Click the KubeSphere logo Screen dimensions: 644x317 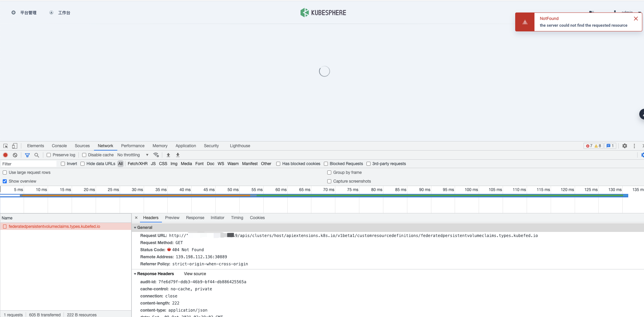tap(323, 12)
